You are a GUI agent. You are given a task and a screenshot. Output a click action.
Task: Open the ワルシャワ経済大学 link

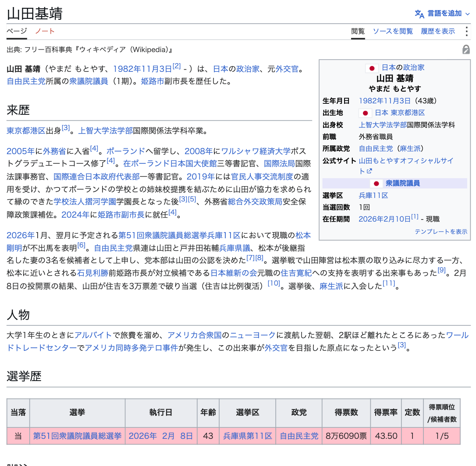pyautogui.click(x=256, y=151)
